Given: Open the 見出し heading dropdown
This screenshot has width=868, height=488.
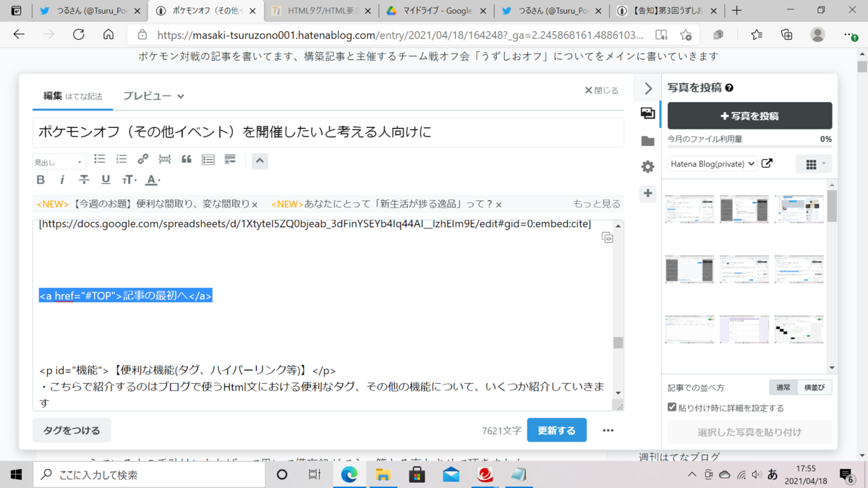Looking at the screenshot, I should [x=59, y=160].
